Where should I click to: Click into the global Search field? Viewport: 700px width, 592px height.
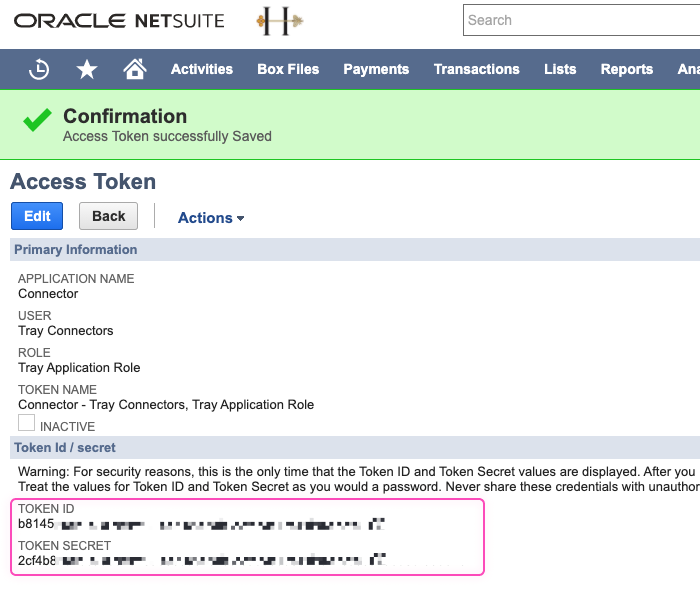(x=580, y=20)
